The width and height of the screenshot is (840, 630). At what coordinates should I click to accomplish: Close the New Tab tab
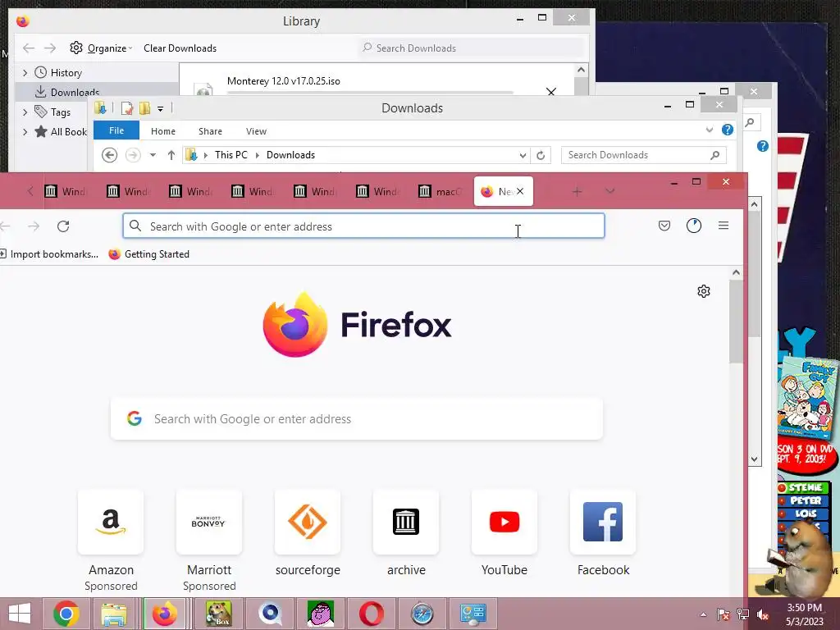pyautogui.click(x=519, y=191)
